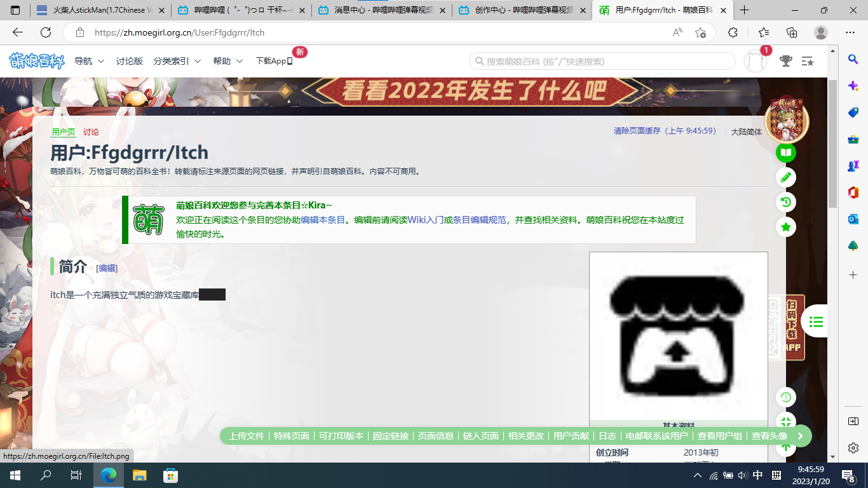
Task: Switch to the 讨论 talk tab
Action: (x=91, y=132)
